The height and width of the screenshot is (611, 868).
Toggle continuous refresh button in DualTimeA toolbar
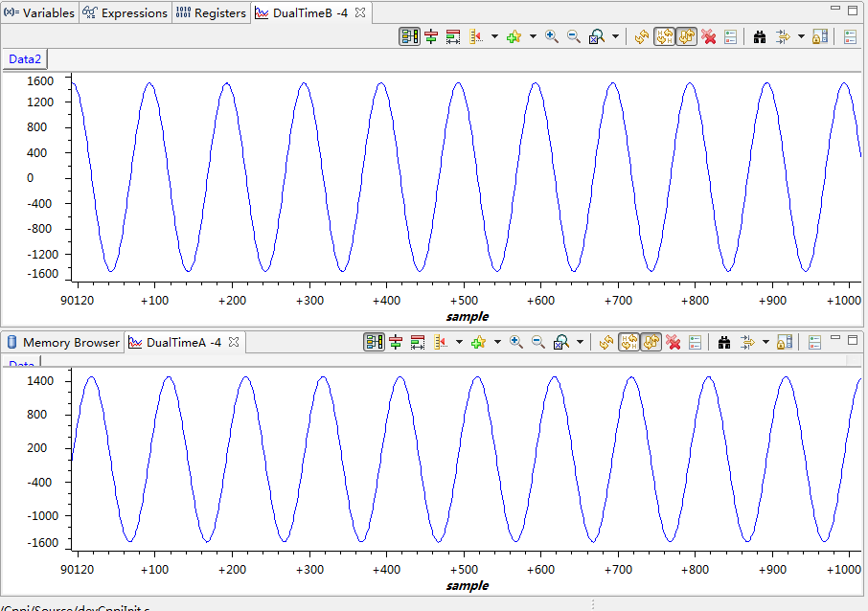point(651,343)
